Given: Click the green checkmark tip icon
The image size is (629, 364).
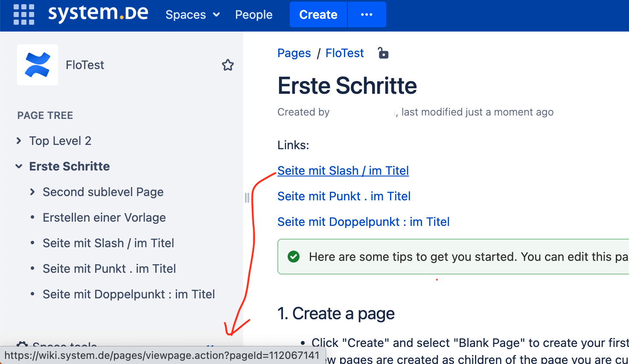Looking at the screenshot, I should 293,257.
